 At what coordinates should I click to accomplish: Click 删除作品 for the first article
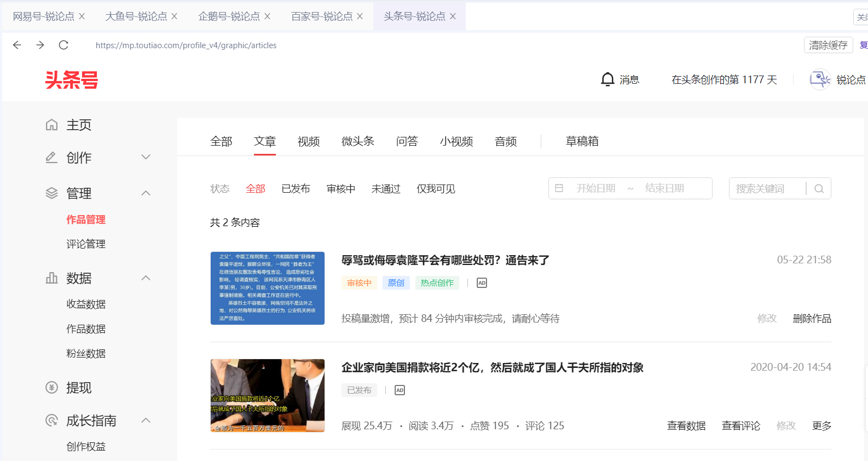pyautogui.click(x=812, y=319)
